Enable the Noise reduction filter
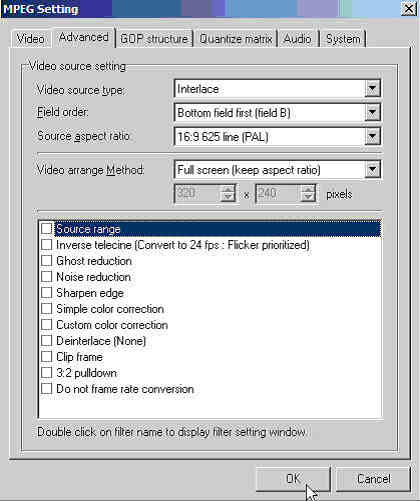Screen dimensions: 420x501 coord(47,277)
